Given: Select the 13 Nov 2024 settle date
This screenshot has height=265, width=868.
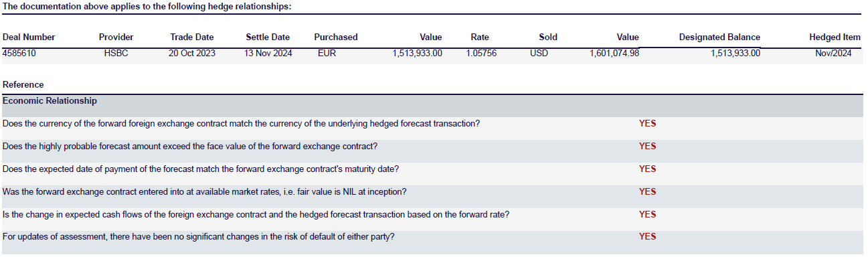Looking at the screenshot, I should pos(268,54).
